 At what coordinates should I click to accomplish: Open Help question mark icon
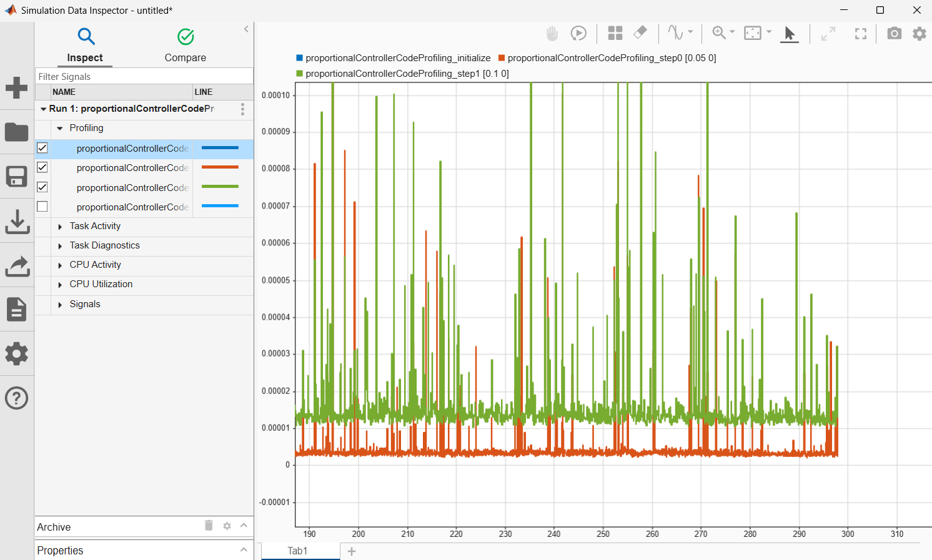point(17,398)
